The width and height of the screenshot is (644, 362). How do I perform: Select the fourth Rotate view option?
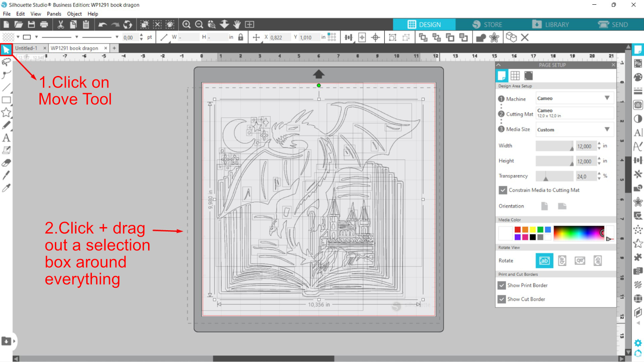598,261
